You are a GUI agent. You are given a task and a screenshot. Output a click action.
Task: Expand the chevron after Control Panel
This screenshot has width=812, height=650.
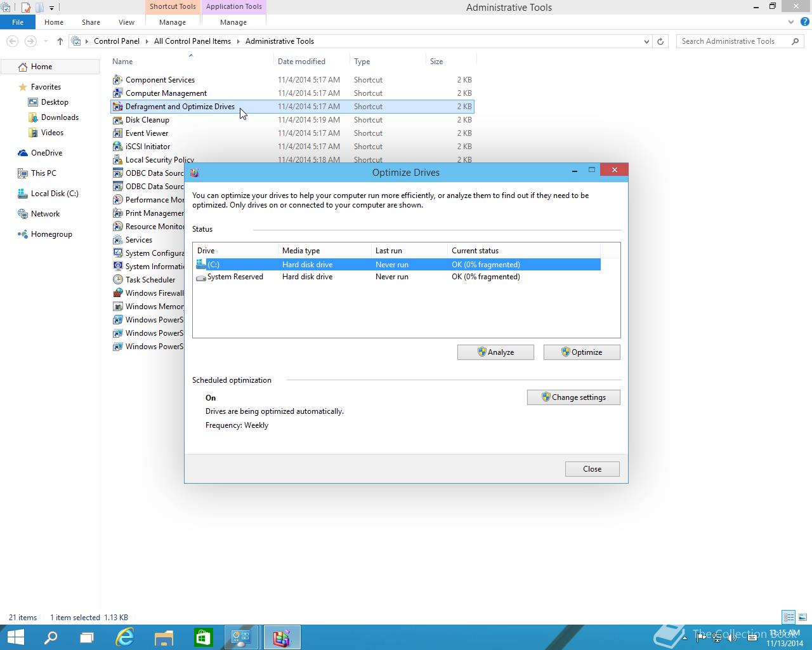pos(147,41)
